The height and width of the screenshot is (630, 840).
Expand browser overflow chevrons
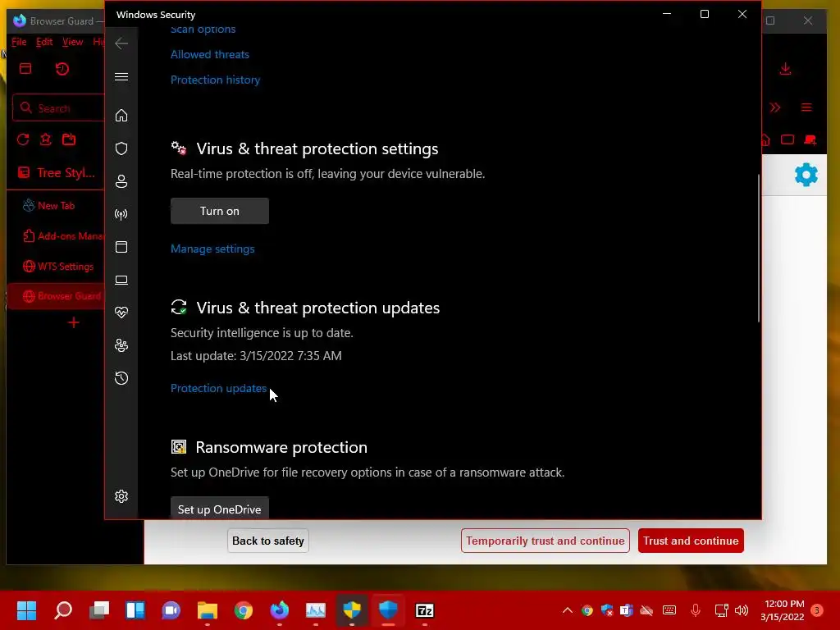point(775,107)
